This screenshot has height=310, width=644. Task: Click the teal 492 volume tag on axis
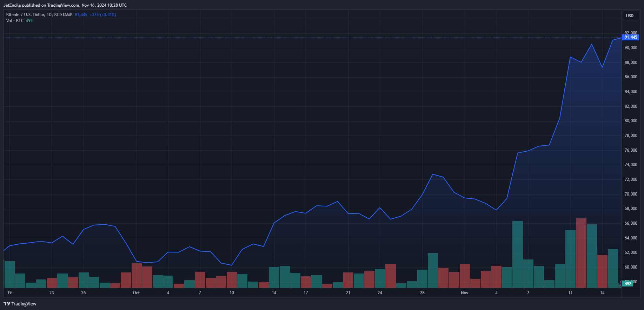628,283
